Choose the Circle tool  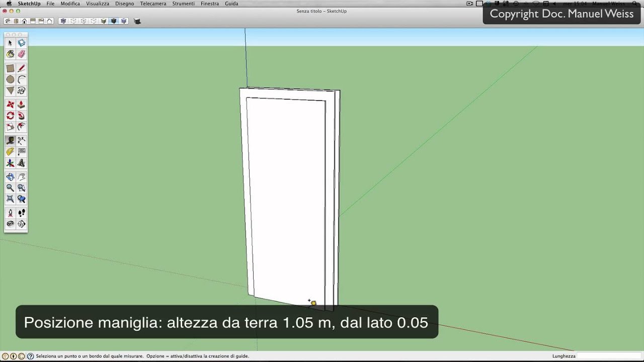(10, 79)
